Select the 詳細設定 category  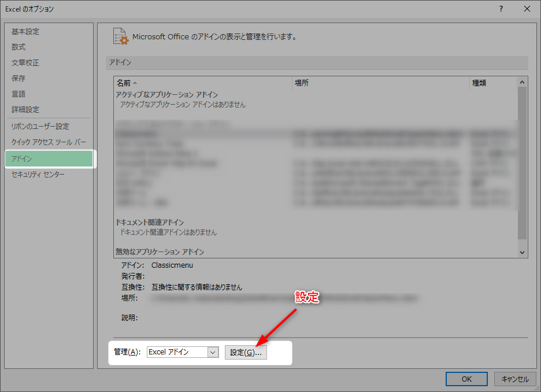(25, 109)
